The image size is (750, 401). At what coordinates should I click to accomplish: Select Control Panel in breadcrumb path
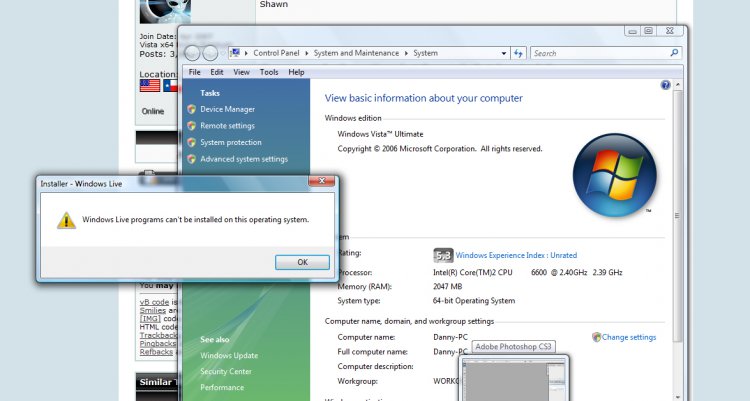pyautogui.click(x=276, y=53)
